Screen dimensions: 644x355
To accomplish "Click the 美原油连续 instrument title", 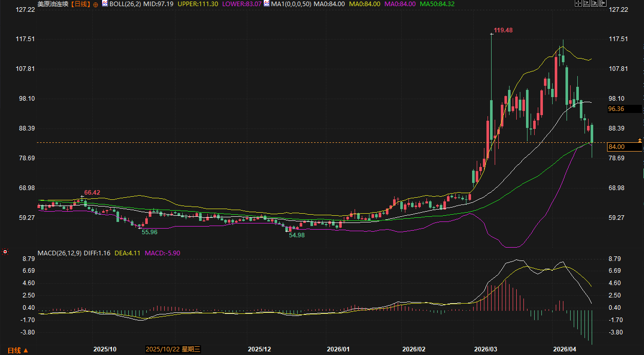I will coord(53,4).
